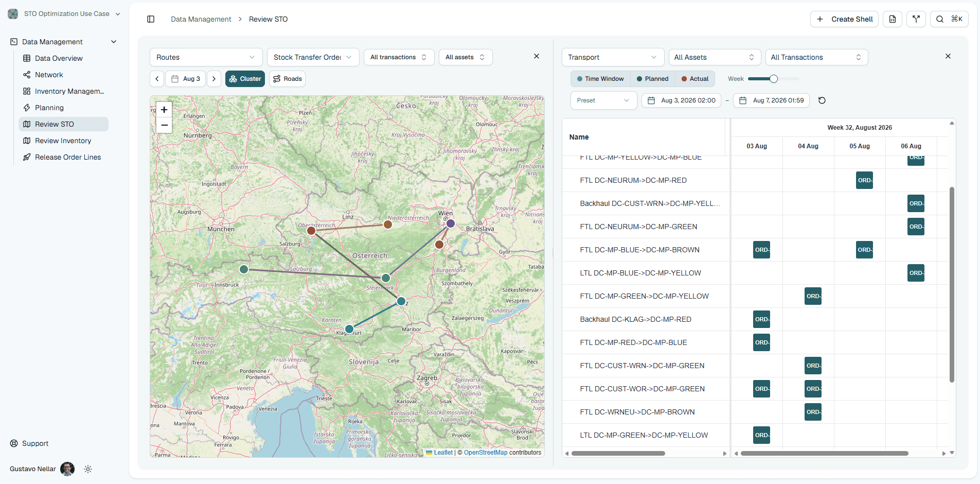Go to next day arrow on map
Screen dimensions: 980x484
(214, 79)
